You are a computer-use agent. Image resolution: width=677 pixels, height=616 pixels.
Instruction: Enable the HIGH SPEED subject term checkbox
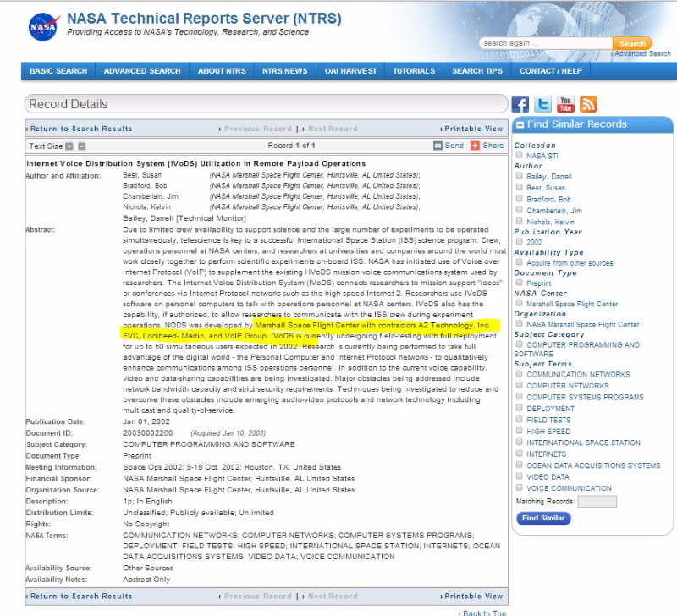pos(519,432)
